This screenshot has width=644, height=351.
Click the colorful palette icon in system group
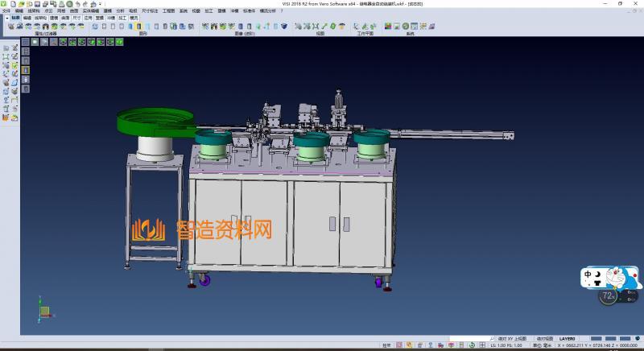click(x=388, y=27)
